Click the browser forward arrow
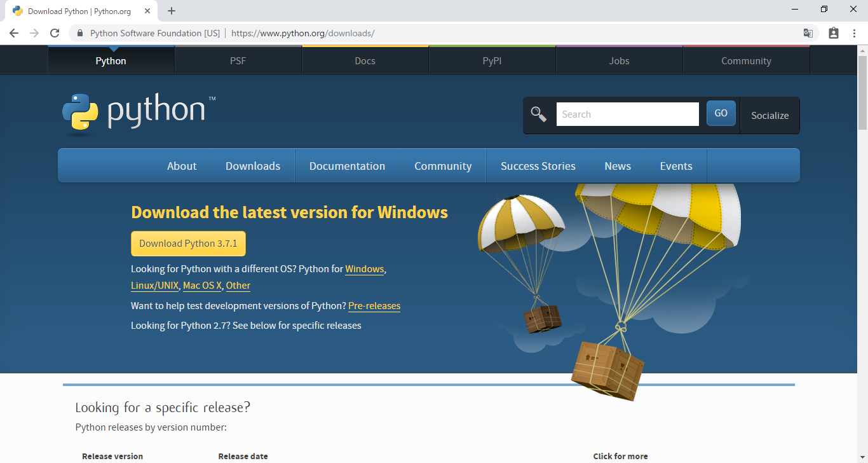 click(x=34, y=33)
